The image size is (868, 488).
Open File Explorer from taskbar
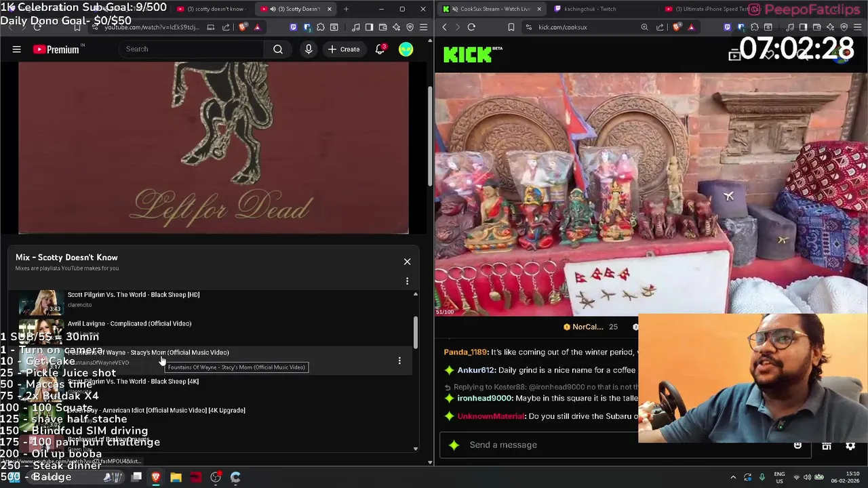coord(176,477)
